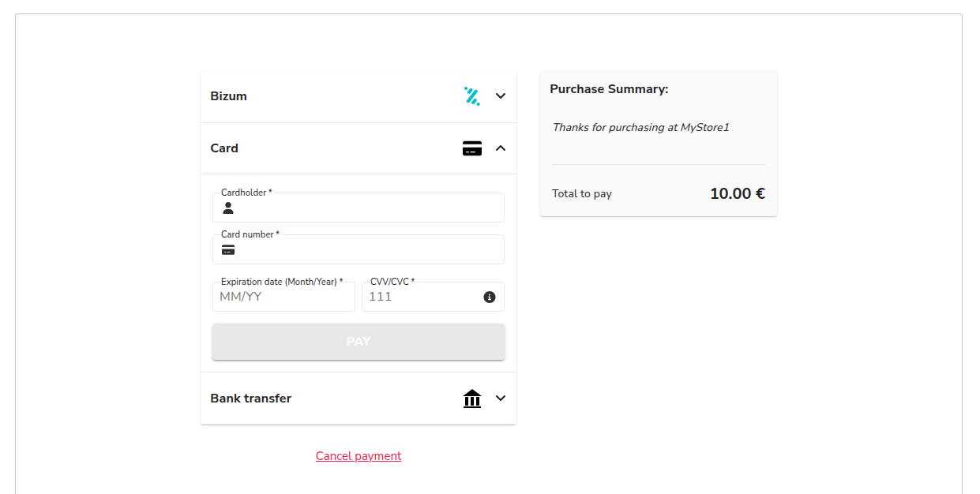This screenshot has width=980, height=494.
Task: Open the Bank transfer payment option
Action: coord(359,399)
